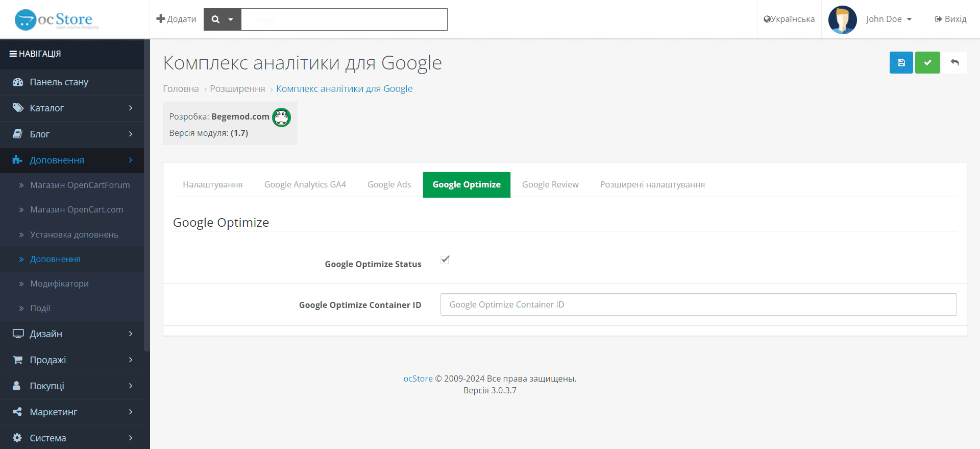Image resolution: width=980 pixels, height=449 pixels.
Task: Open John Doe's avatar picture
Action: [842, 19]
